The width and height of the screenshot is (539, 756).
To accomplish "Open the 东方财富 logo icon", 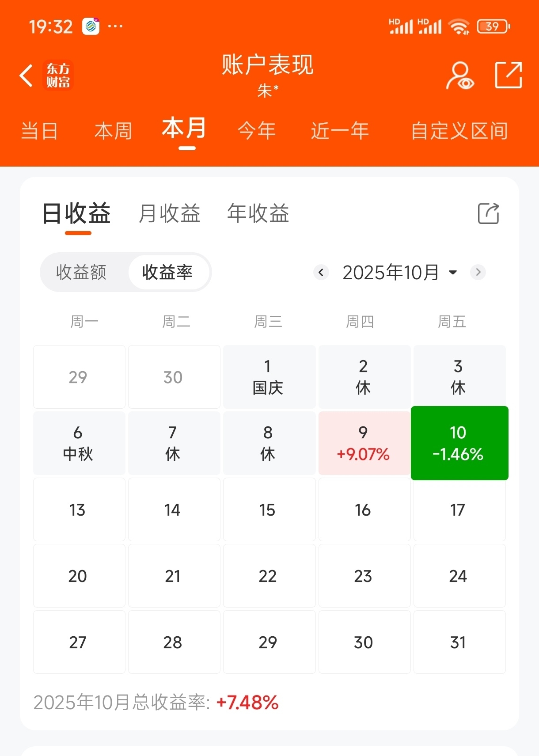I will pos(58,76).
